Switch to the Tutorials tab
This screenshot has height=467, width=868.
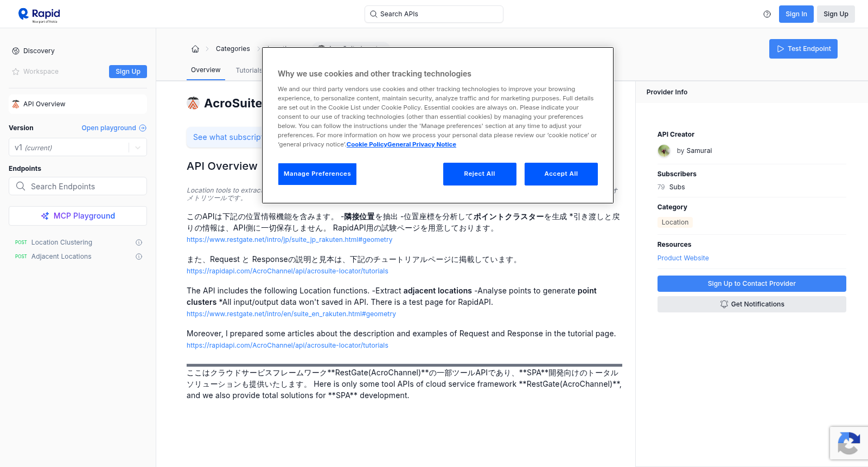[248, 71]
